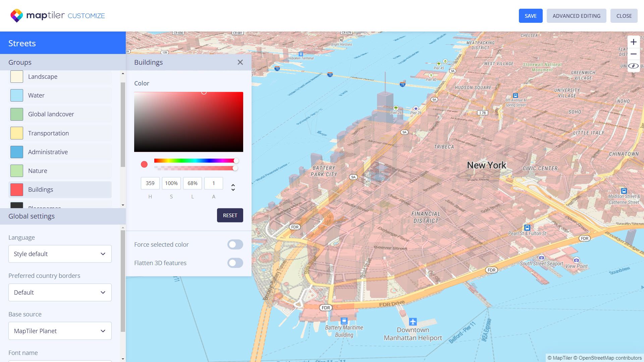The image size is (644, 362).
Task: Close the Buildings panel
Action: (x=240, y=62)
